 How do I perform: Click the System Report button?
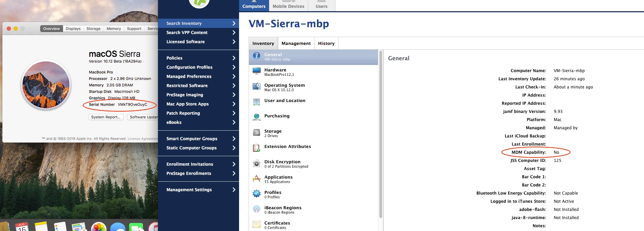tap(106, 117)
